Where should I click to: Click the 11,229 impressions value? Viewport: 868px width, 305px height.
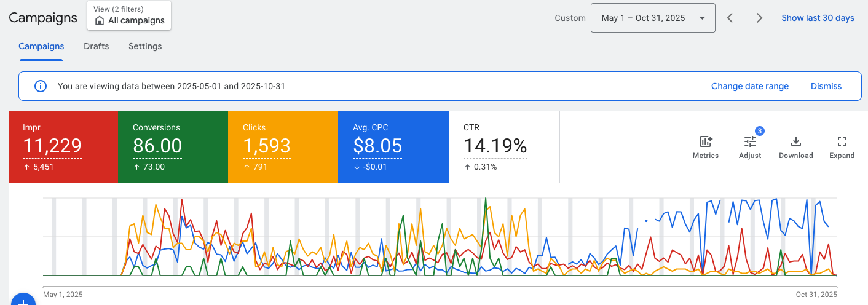[52, 146]
